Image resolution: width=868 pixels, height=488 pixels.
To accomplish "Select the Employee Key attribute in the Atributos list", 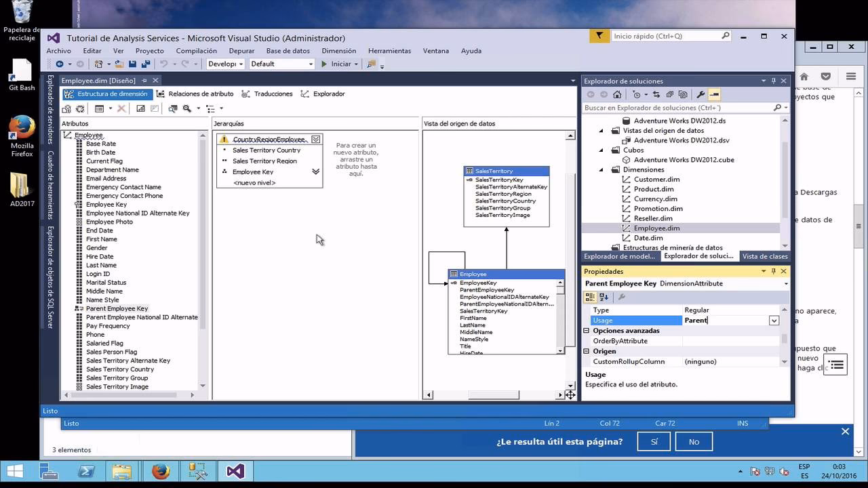I will click(106, 204).
